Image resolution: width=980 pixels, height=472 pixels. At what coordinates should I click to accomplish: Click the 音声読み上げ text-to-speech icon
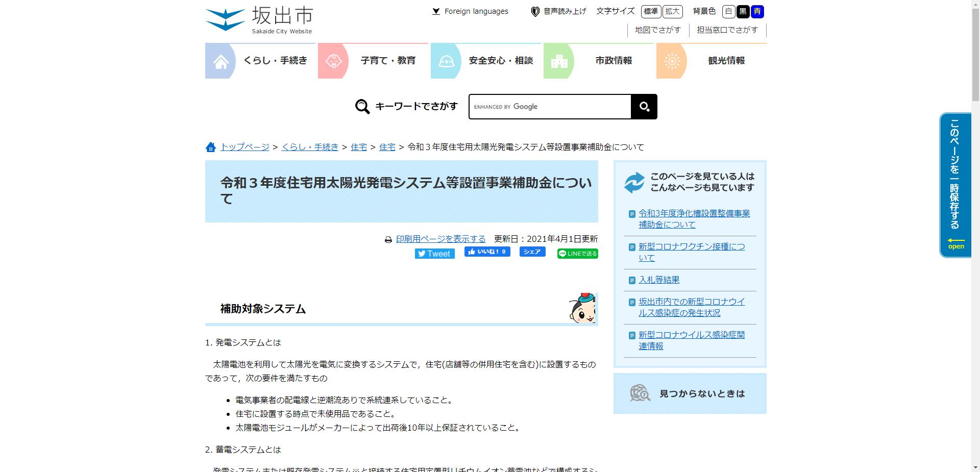[x=534, y=11]
